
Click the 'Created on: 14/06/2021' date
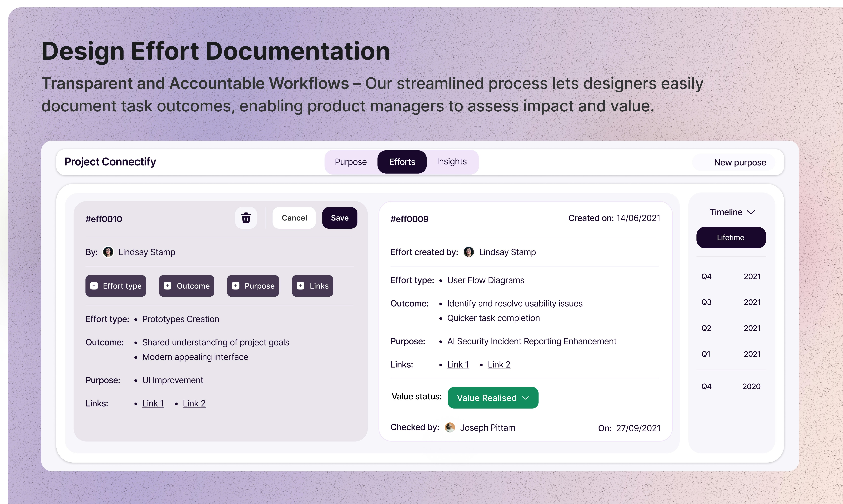coord(614,218)
